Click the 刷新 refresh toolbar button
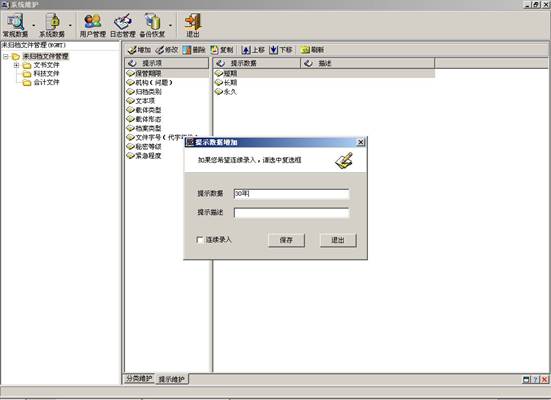551x400 pixels. [312, 50]
